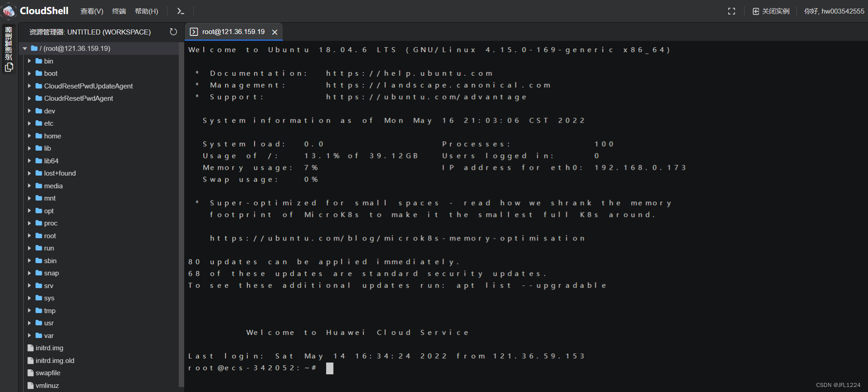Click the help.ubuntu.com documentation URL
868x392 pixels.
(409, 73)
